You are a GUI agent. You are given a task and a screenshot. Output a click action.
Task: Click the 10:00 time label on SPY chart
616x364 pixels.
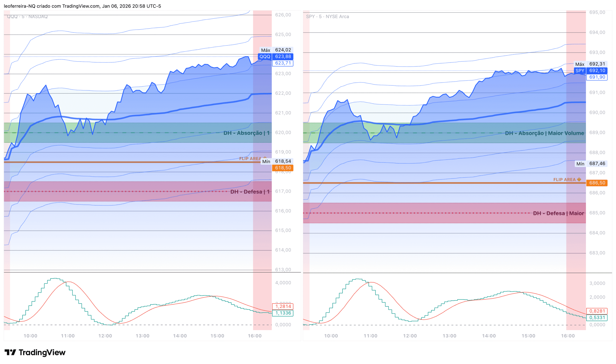pos(331,336)
